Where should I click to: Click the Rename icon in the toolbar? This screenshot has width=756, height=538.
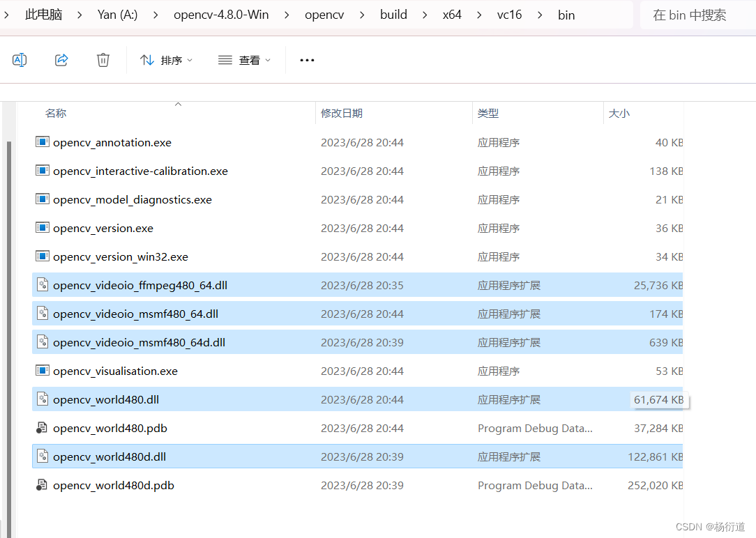(20, 59)
